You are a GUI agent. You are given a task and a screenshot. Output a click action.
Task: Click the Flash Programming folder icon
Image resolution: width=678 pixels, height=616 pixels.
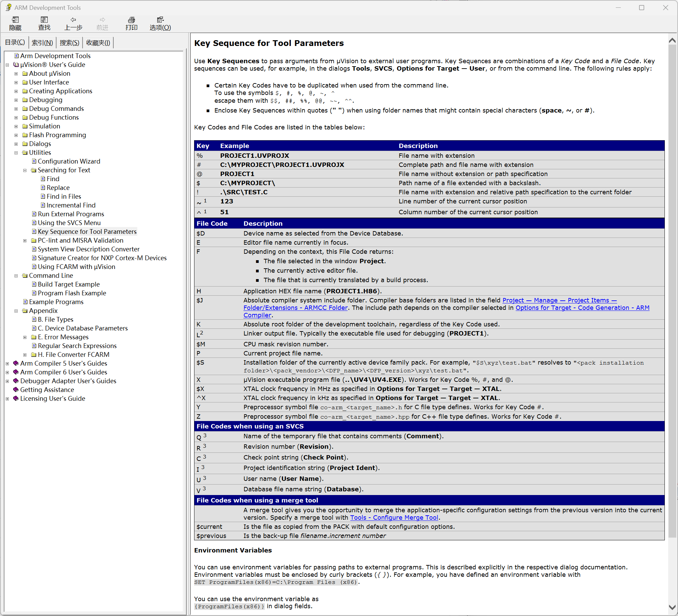pyautogui.click(x=25, y=135)
